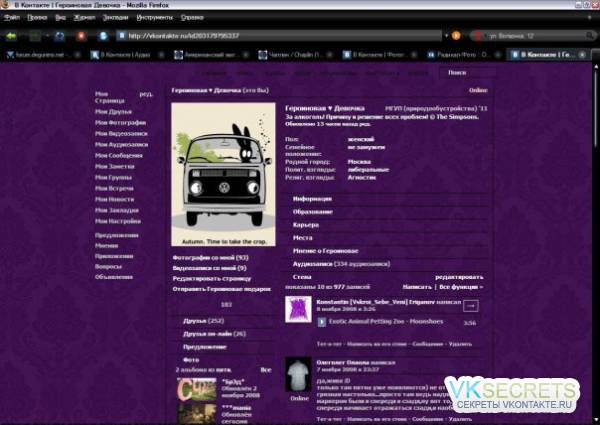600x425 pixels.
Task: Open the address bar history dropdown arrow
Action: tap(446, 36)
